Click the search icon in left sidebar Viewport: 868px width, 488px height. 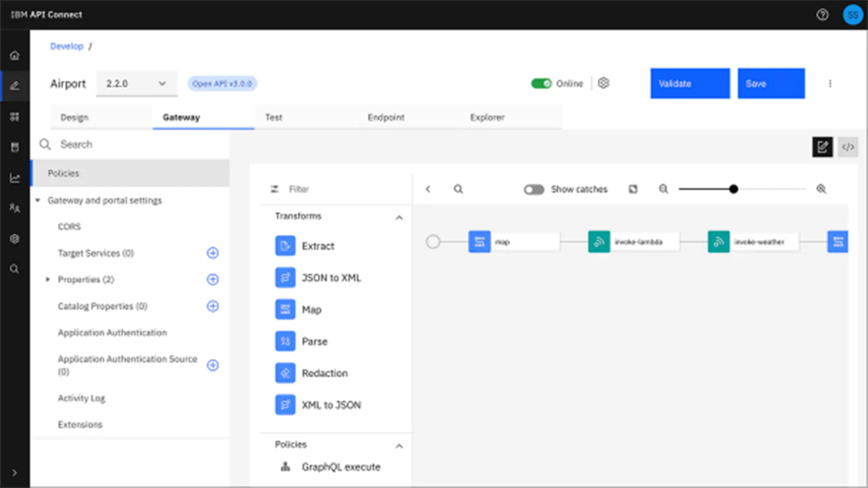pyautogui.click(x=15, y=269)
